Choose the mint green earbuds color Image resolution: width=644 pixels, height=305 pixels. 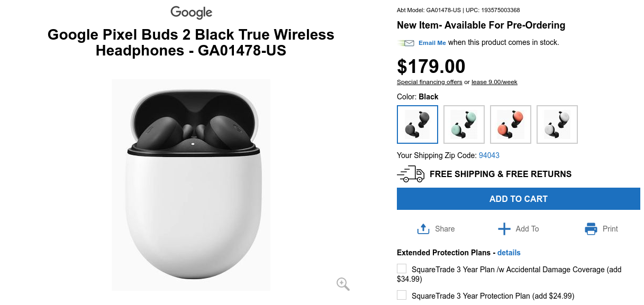pos(464,124)
